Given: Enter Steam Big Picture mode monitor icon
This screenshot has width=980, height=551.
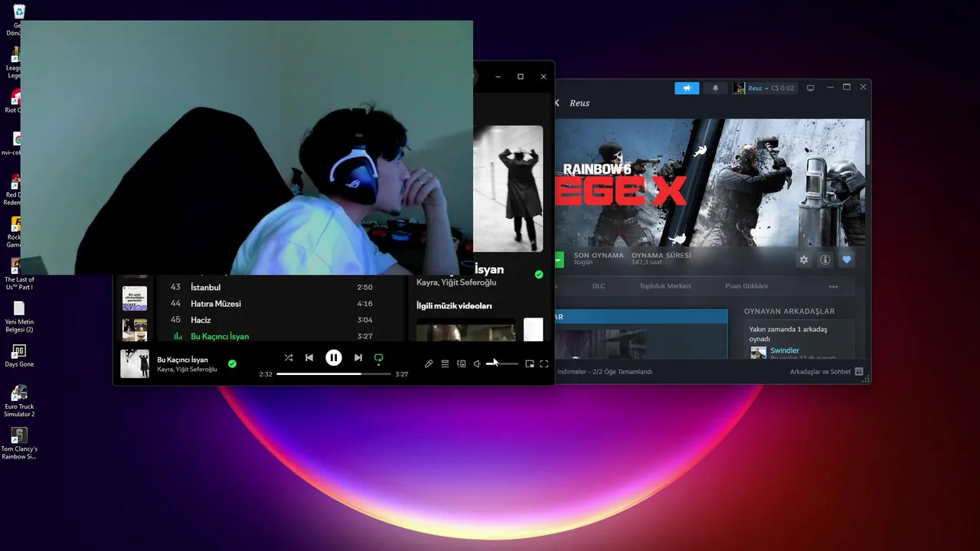Looking at the screenshot, I should click(x=810, y=88).
